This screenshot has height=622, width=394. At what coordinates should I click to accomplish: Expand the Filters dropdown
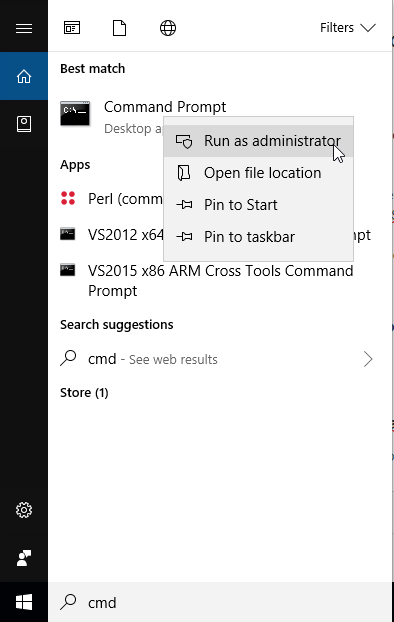(x=348, y=28)
